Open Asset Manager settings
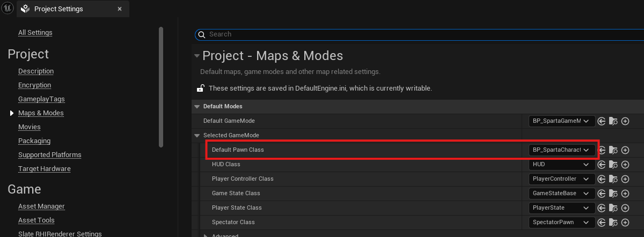This screenshot has width=644, height=237. [x=41, y=206]
